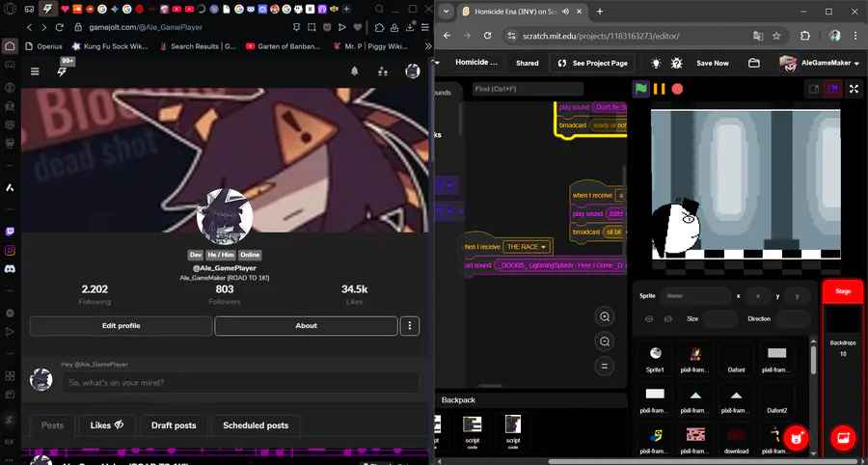Open the Scratch tutorials lightbulb icon
868x465 pixels.
[x=656, y=63]
